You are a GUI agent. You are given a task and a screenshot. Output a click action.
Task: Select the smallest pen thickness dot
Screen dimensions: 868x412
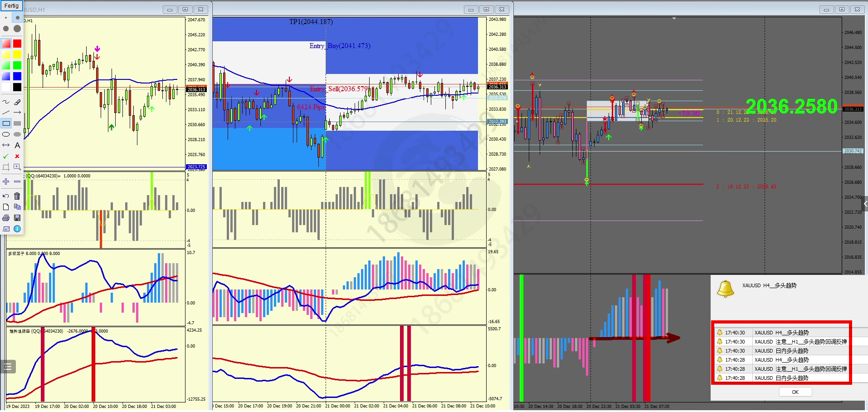[x=6, y=18]
